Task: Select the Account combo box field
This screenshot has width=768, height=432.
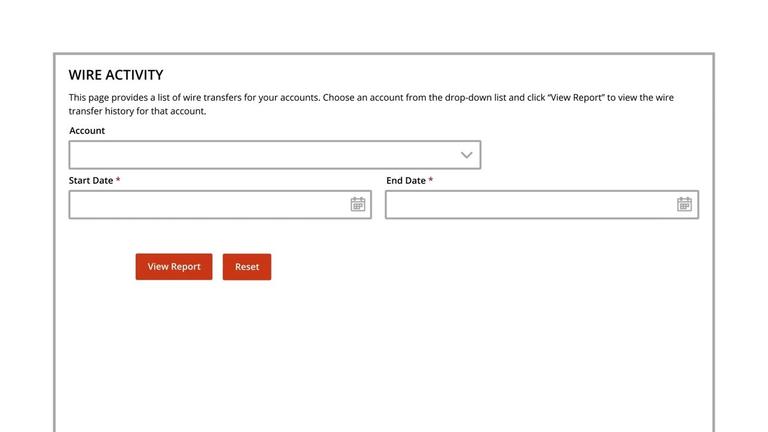Action: point(275,155)
